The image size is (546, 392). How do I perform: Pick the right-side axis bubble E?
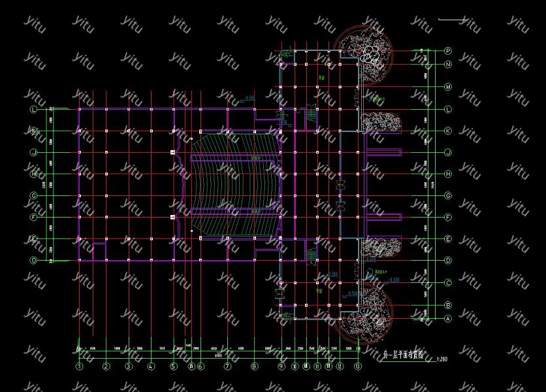[448, 238]
